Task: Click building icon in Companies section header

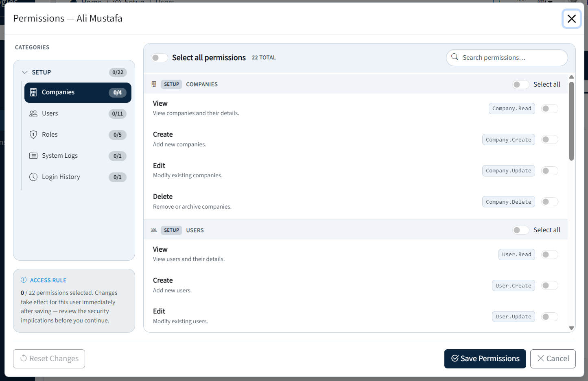Action: click(154, 84)
